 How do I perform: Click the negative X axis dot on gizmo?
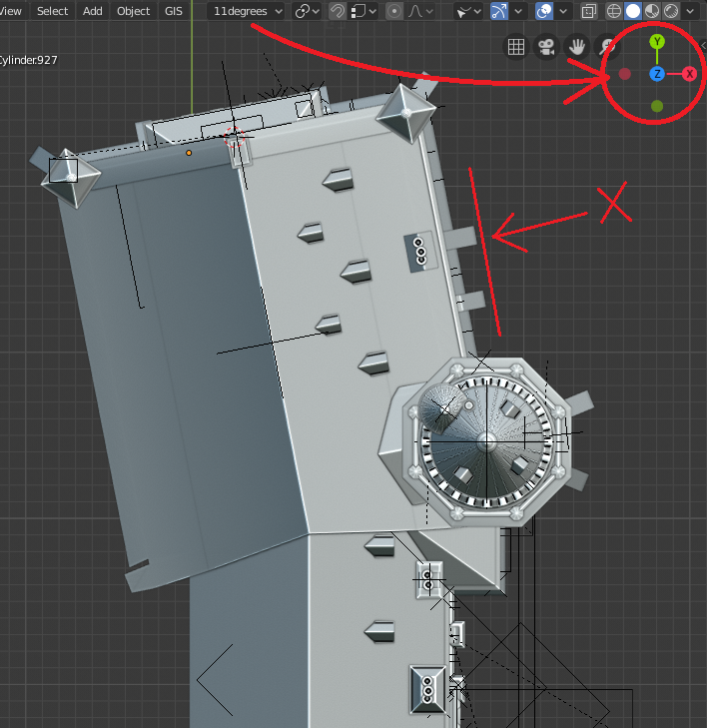[625, 74]
